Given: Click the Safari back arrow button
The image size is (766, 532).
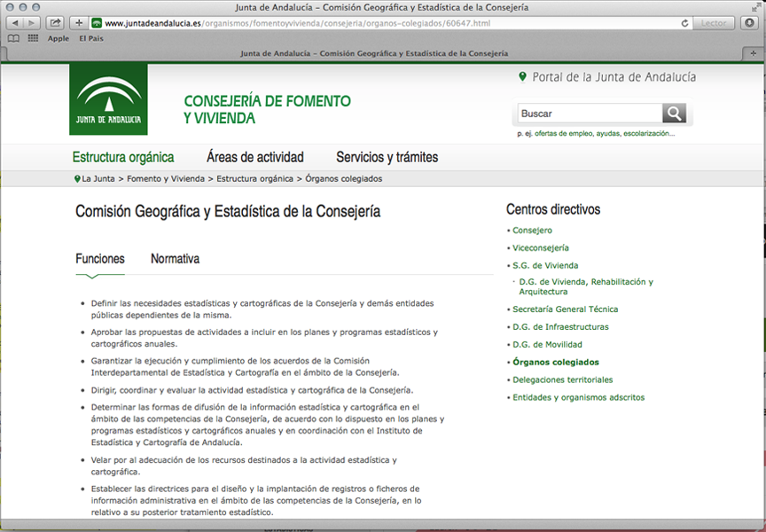Looking at the screenshot, I should pos(15,23).
